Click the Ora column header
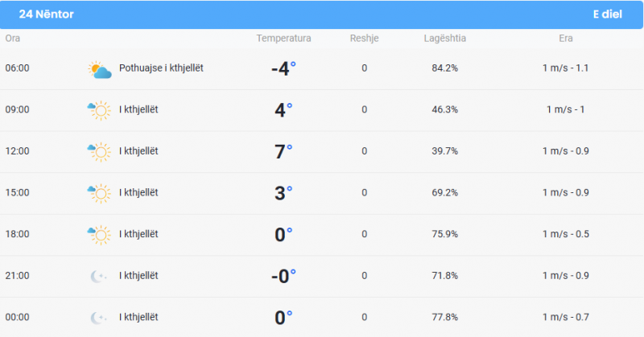Screen dimensions: 644x337 13,38
